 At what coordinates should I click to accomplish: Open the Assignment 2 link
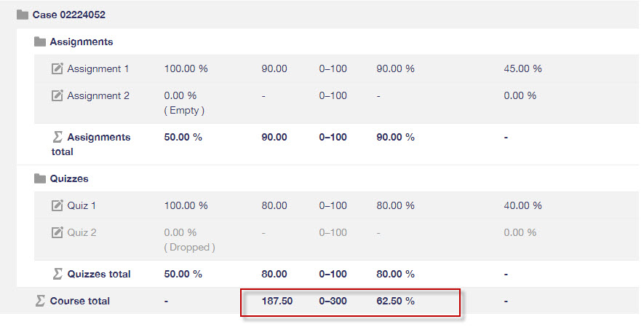(98, 95)
